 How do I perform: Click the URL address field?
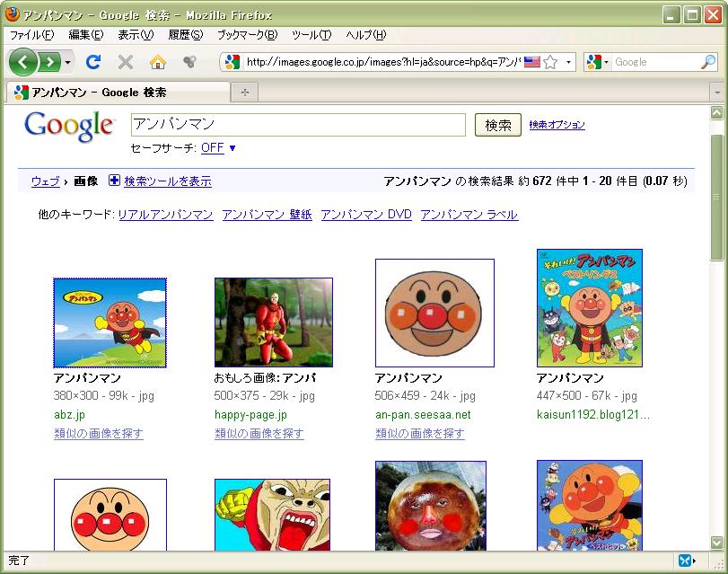point(383,62)
